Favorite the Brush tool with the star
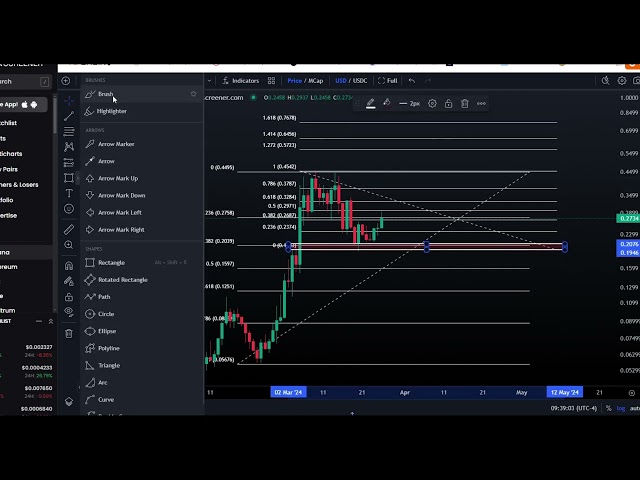 [x=193, y=94]
